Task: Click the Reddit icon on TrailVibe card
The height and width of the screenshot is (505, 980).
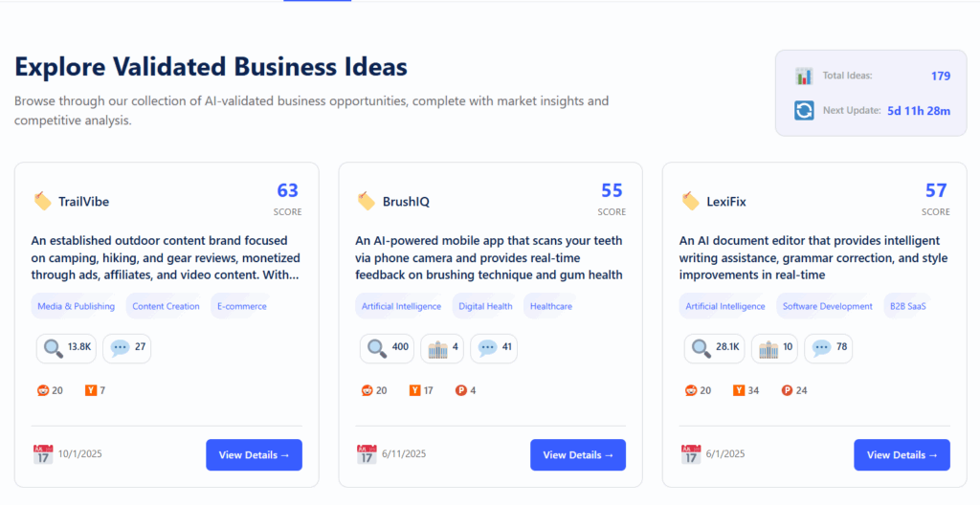Action: pos(42,390)
